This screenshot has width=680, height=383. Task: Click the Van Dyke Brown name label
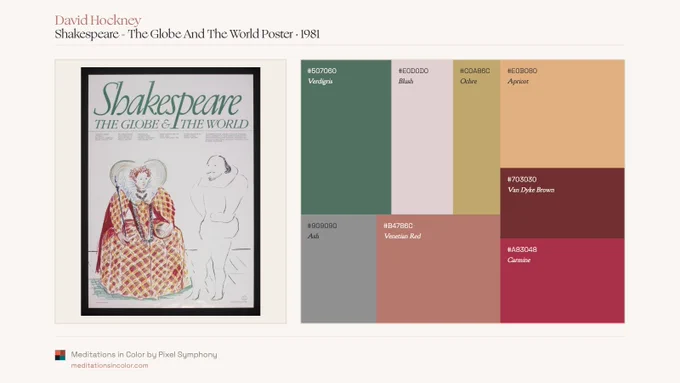(x=531, y=190)
